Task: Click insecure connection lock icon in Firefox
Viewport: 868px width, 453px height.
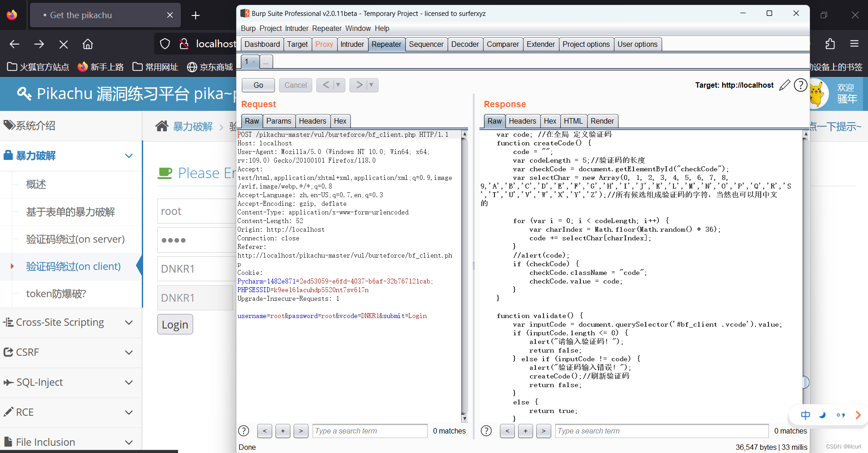Action: click(184, 44)
